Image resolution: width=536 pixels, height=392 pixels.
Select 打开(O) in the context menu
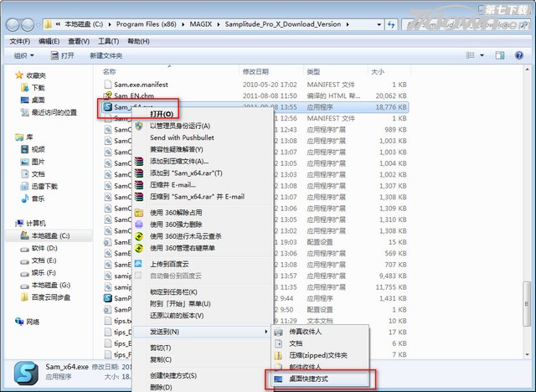coord(203,114)
